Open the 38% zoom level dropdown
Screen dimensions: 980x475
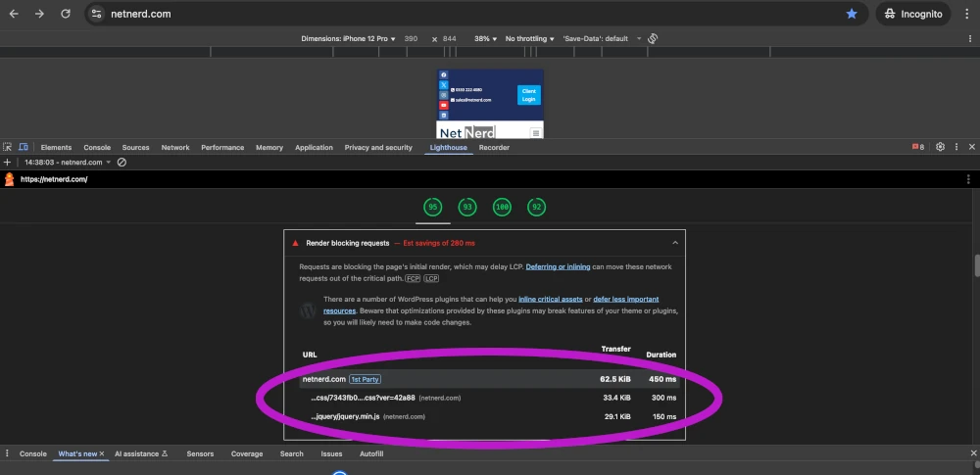[x=486, y=38]
